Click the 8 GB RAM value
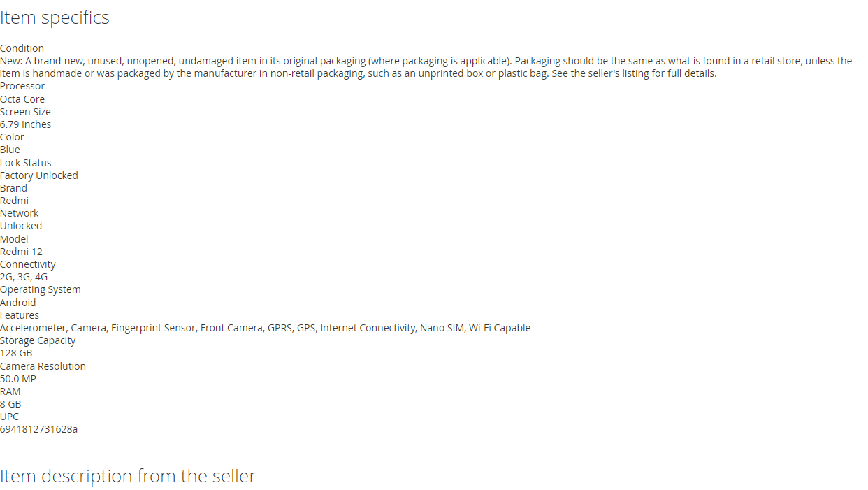 coord(10,404)
